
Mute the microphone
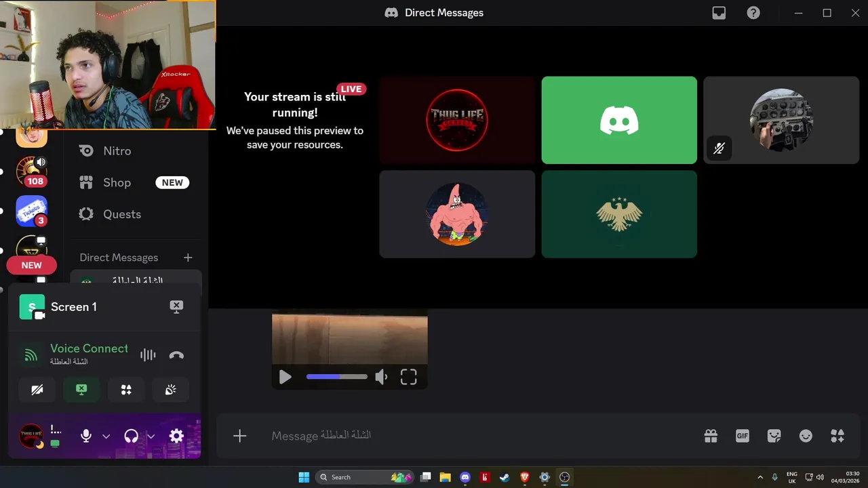coord(86,436)
